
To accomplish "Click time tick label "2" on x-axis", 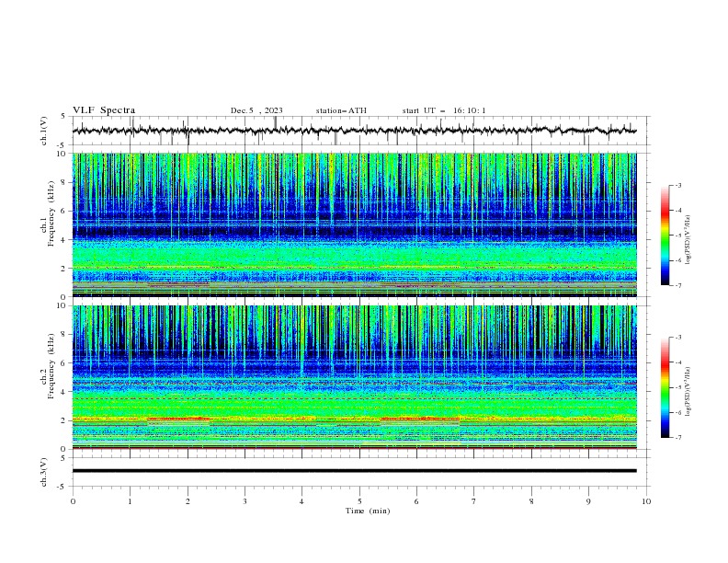I will 188,501.
